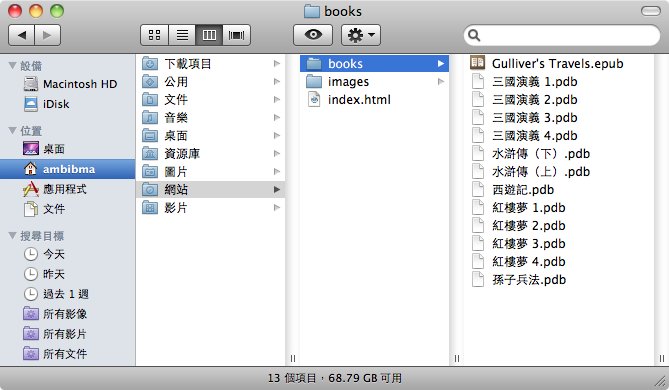Expand the images folder arrow

(x=441, y=81)
